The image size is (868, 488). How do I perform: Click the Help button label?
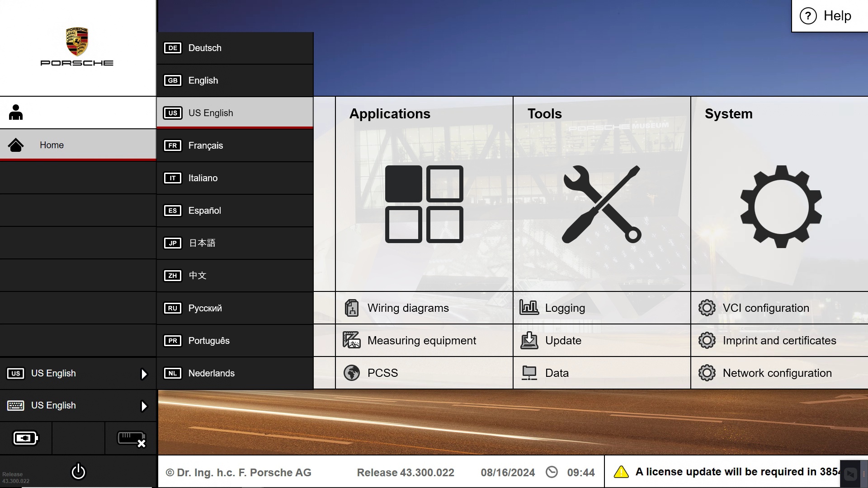coord(837,16)
